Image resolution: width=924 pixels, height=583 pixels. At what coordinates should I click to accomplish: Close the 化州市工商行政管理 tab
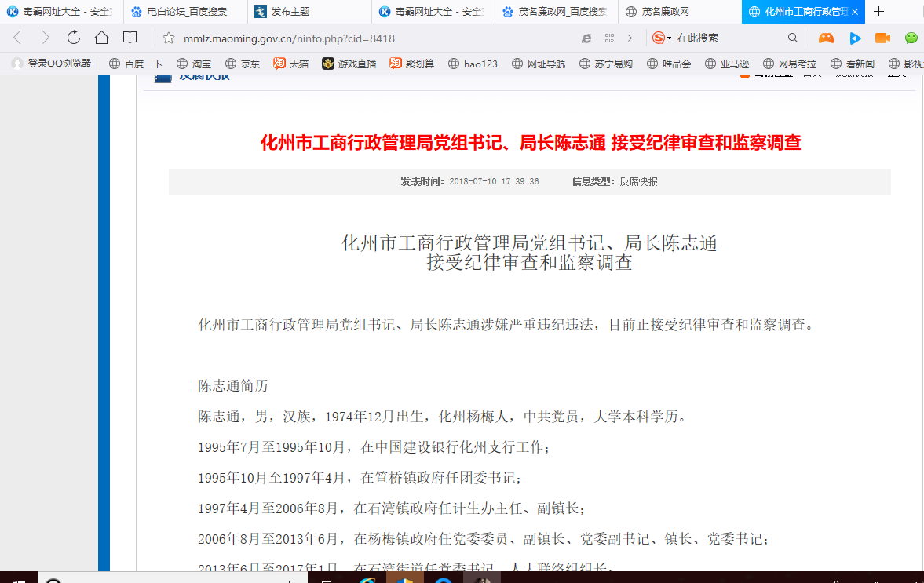coord(855,12)
